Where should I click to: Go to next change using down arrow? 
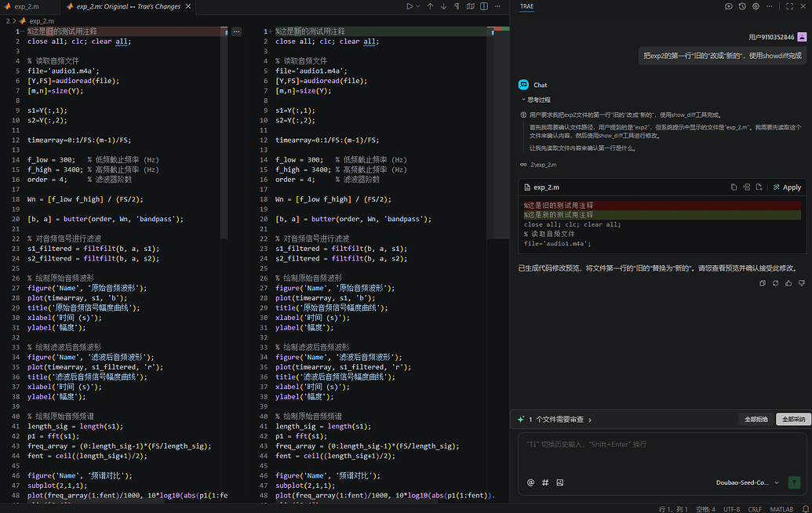[443, 6]
